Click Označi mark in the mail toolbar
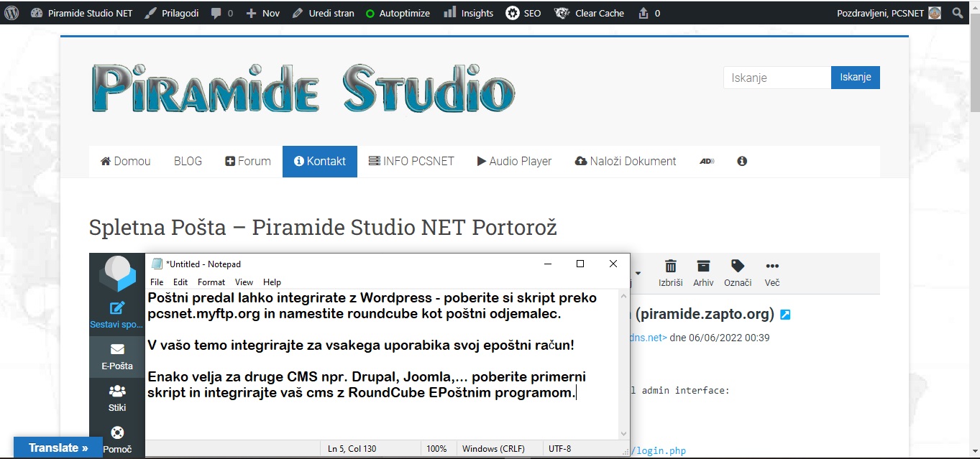The image size is (980, 459). pos(738,274)
